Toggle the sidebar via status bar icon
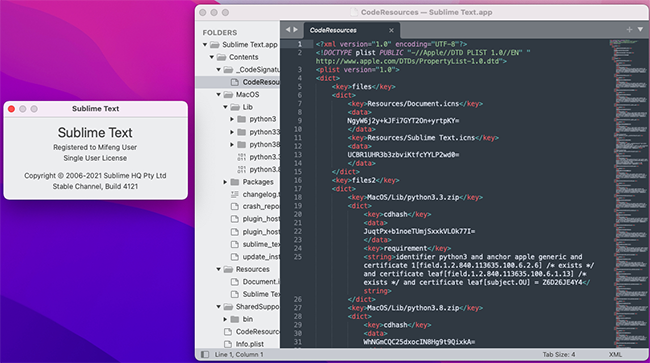Screen dimensions: 650x363 (205, 354)
